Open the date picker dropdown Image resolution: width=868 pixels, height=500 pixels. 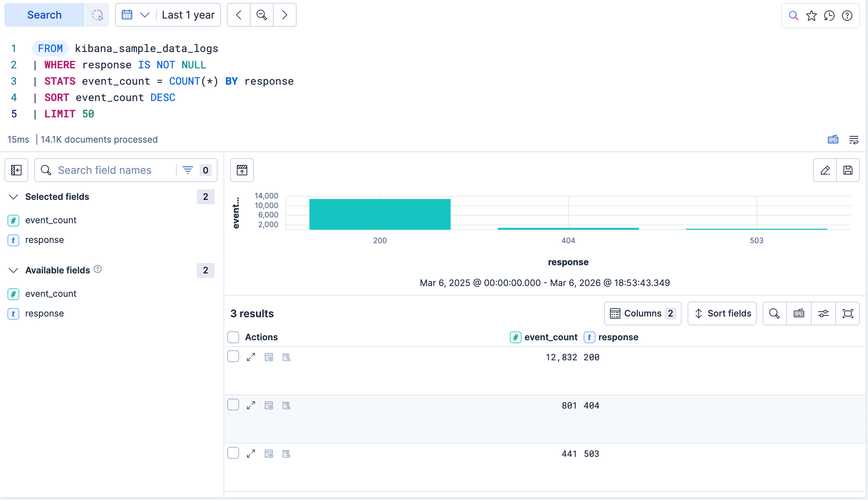(136, 15)
